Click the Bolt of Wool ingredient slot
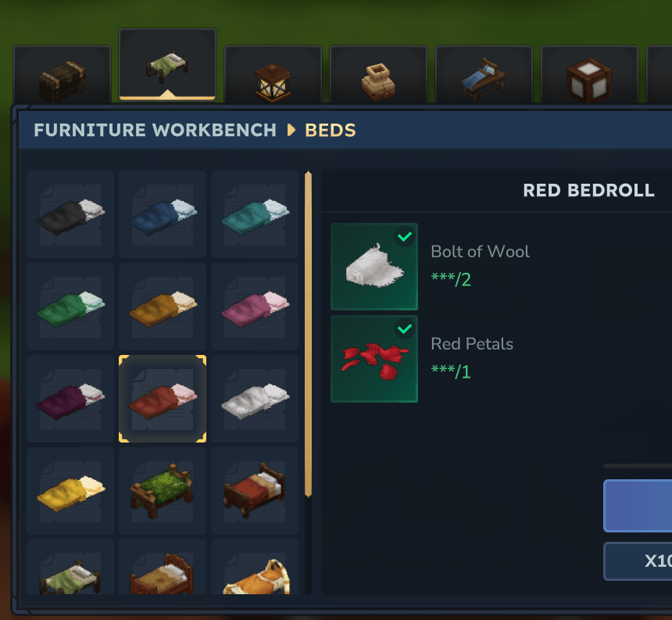This screenshot has width=672, height=620. 374,267
